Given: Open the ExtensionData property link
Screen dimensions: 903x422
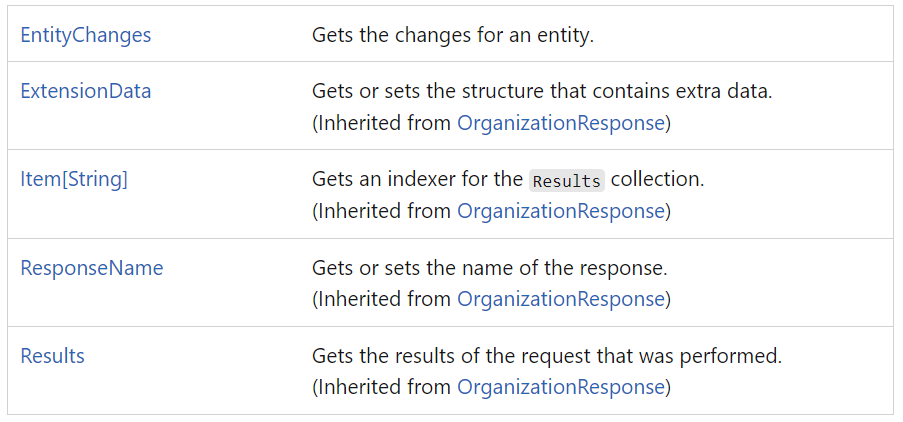Looking at the screenshot, I should 86,91.
